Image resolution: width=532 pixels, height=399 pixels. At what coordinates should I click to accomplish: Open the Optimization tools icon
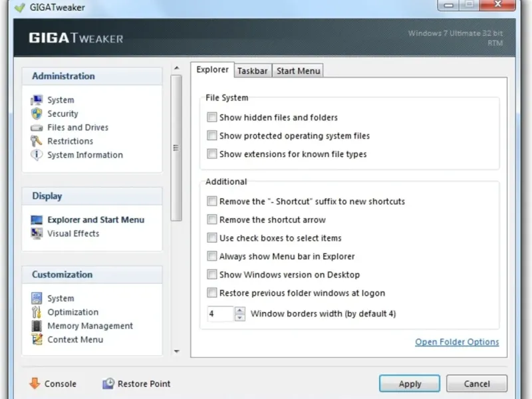[x=37, y=313]
